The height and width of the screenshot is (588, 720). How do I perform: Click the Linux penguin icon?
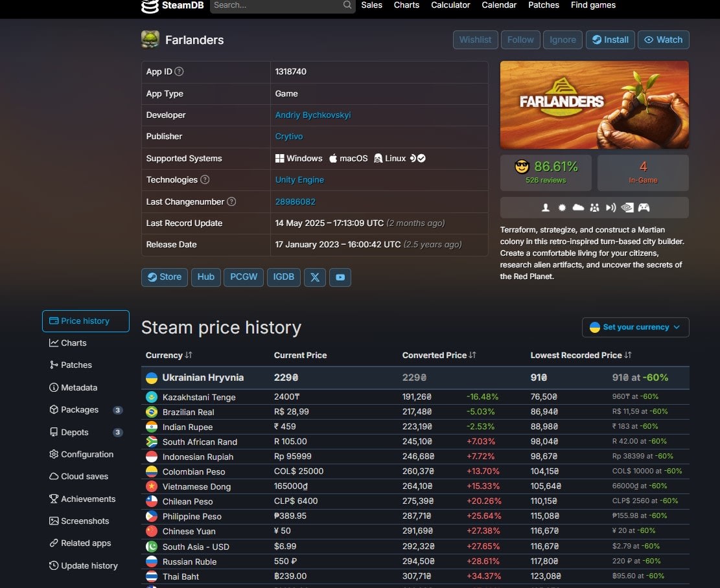tap(378, 159)
